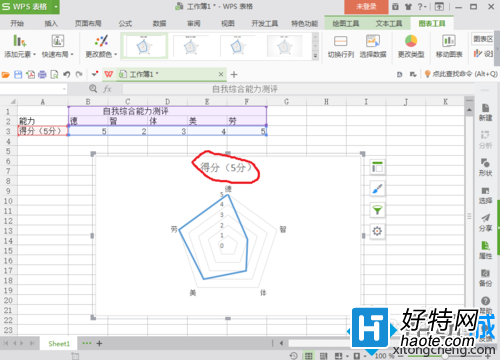Click the 点此查找命令 search command box

point(461,74)
